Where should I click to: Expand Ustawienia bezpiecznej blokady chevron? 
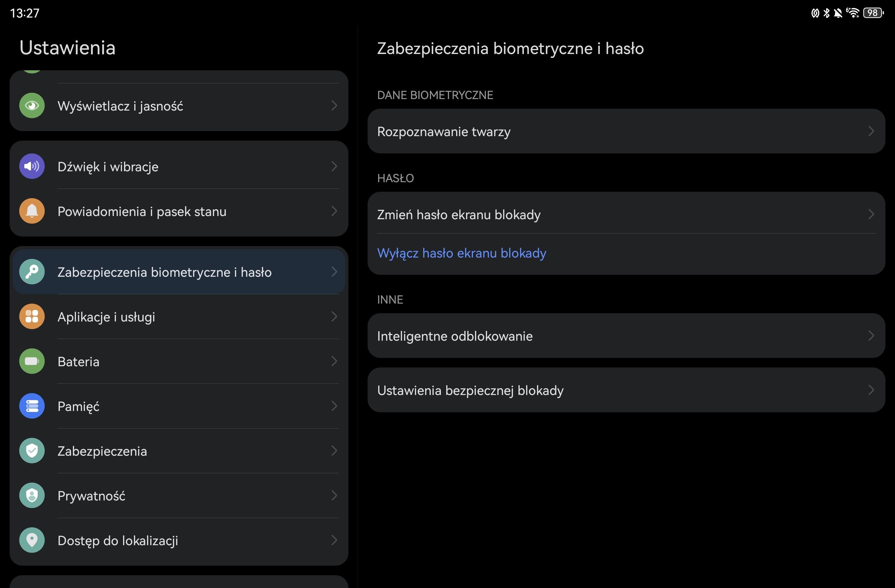(871, 390)
